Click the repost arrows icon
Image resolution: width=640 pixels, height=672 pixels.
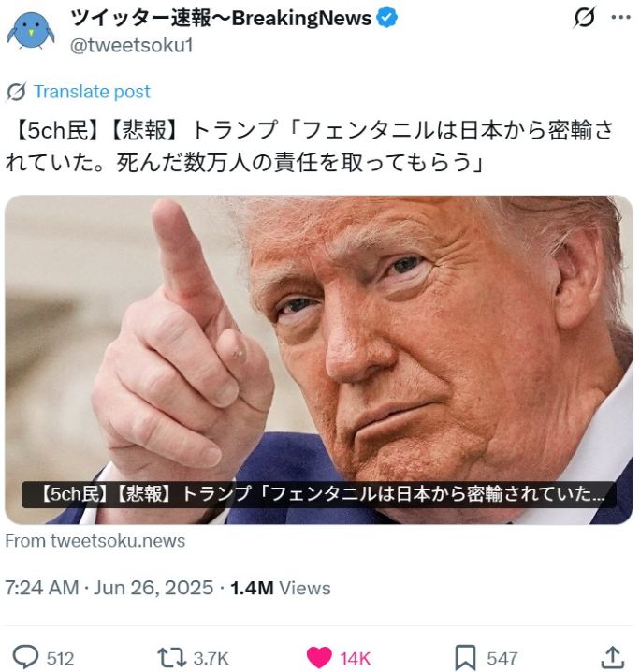pos(170,657)
